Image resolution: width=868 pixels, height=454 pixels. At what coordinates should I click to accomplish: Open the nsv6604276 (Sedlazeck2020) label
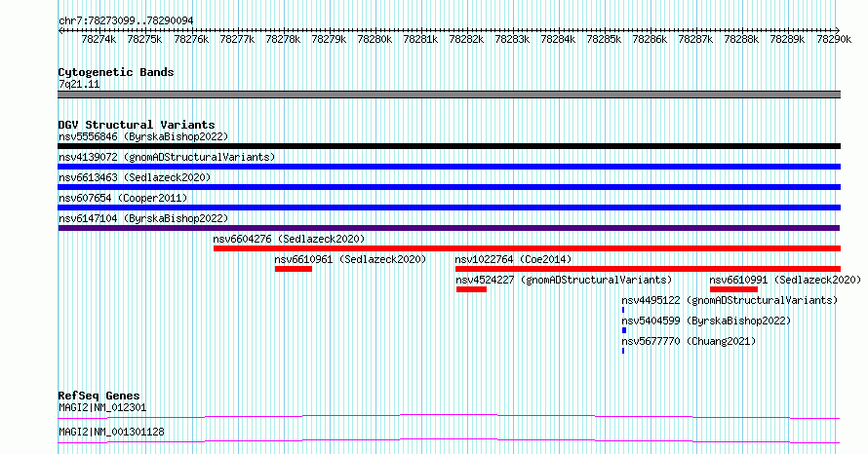289,239
